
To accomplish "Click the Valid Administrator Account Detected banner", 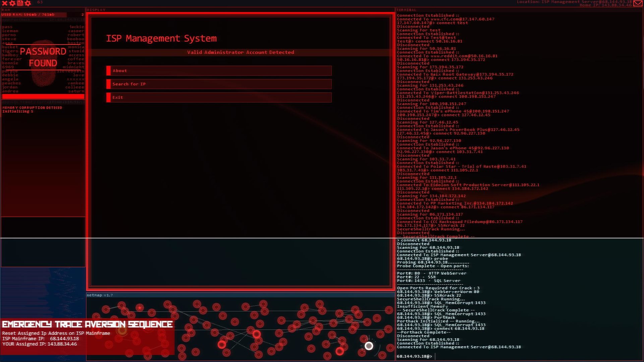I will tap(240, 52).
